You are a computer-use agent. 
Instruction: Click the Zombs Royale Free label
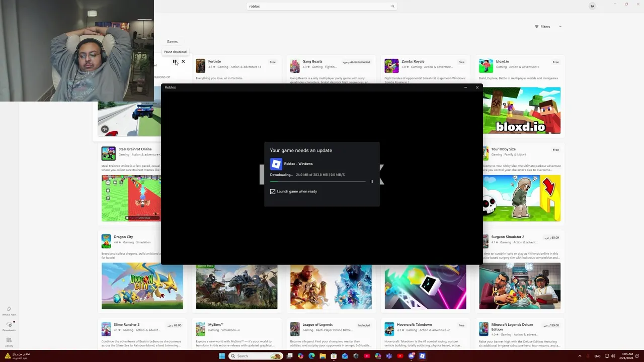461,62
